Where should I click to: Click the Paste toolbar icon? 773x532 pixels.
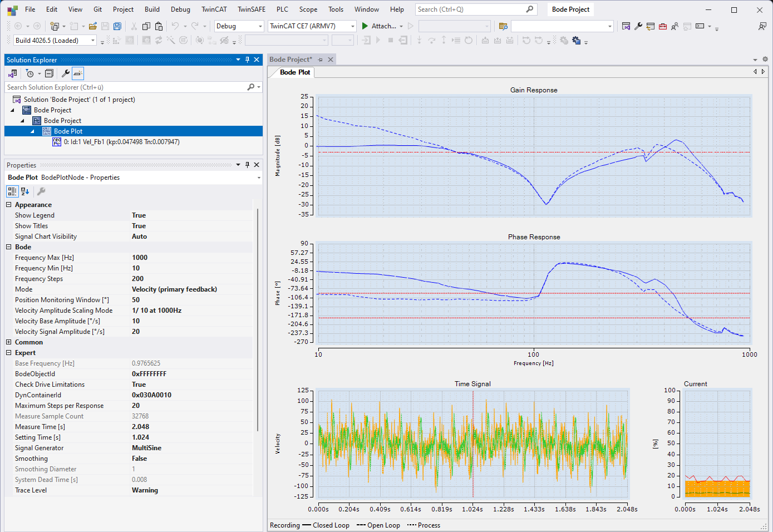[159, 26]
